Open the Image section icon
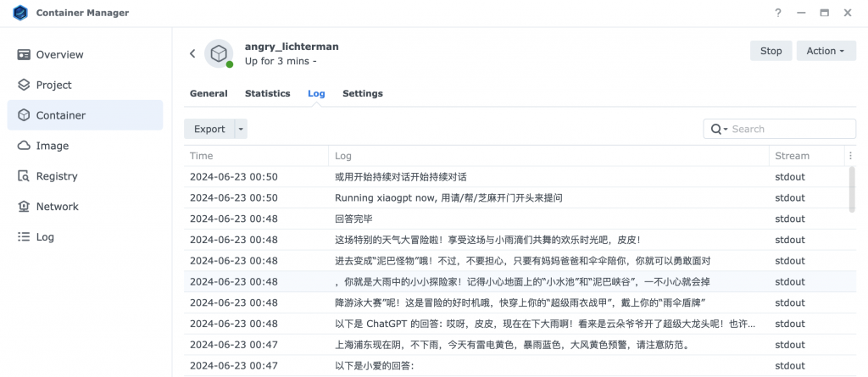The width and height of the screenshot is (868, 377). [24, 146]
